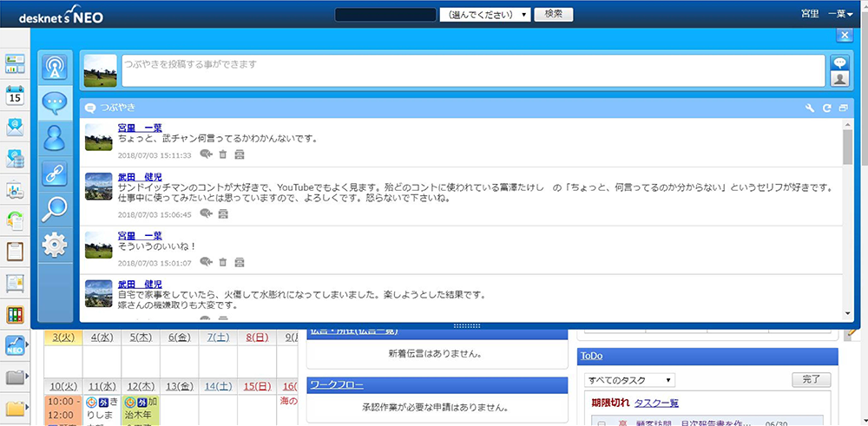The image size is (868, 426).
Task: Expand the すべてのタスク filter dropdown
Action: coord(629,380)
